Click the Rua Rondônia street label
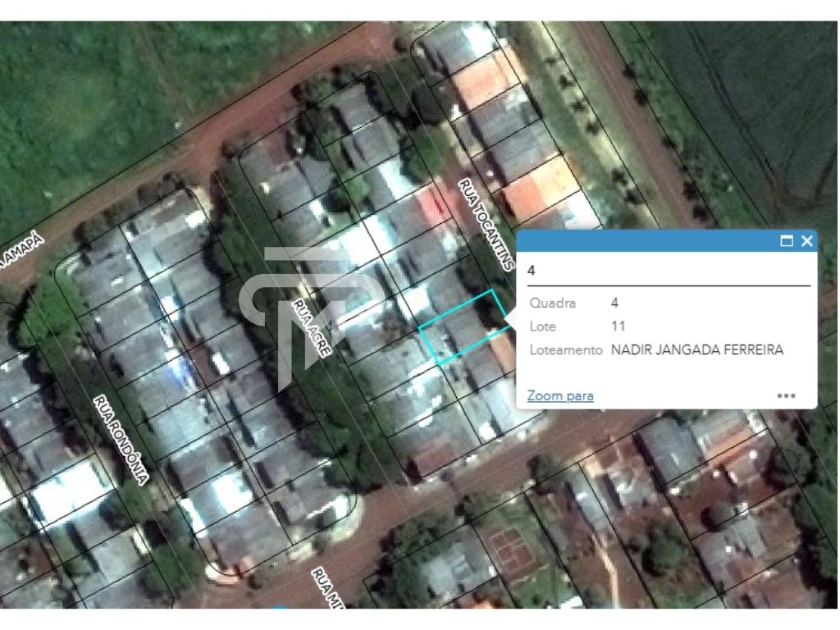Image resolution: width=840 pixels, height=630 pixels. click(x=122, y=439)
